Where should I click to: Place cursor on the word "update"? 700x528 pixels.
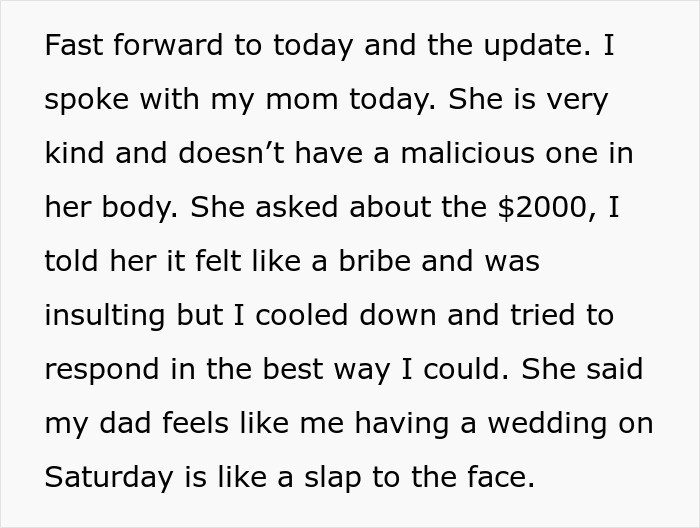coord(529,46)
